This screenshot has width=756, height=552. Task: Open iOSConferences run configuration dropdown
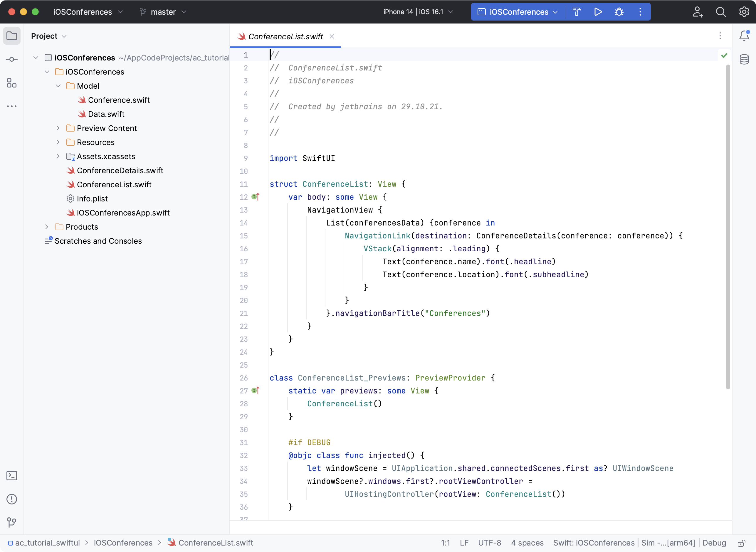click(518, 12)
